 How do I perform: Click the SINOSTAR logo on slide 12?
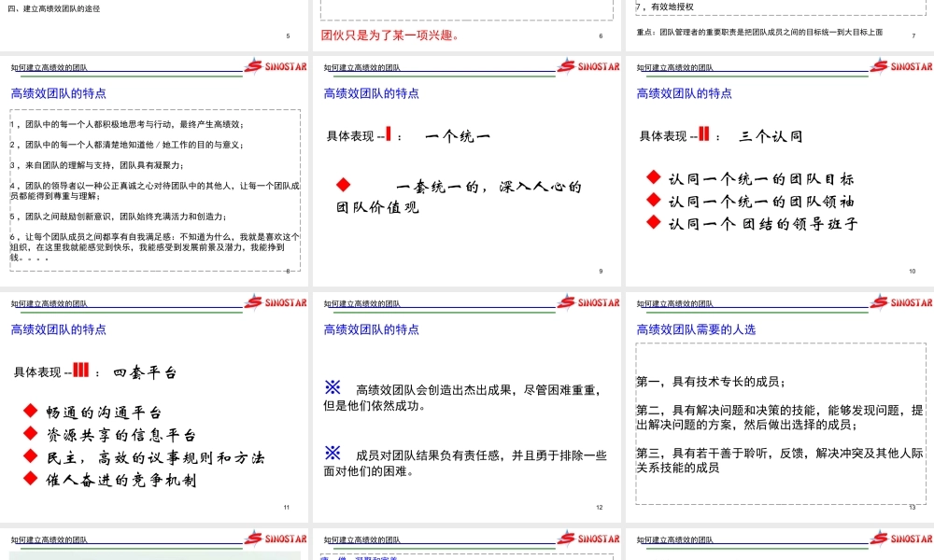tap(588, 301)
